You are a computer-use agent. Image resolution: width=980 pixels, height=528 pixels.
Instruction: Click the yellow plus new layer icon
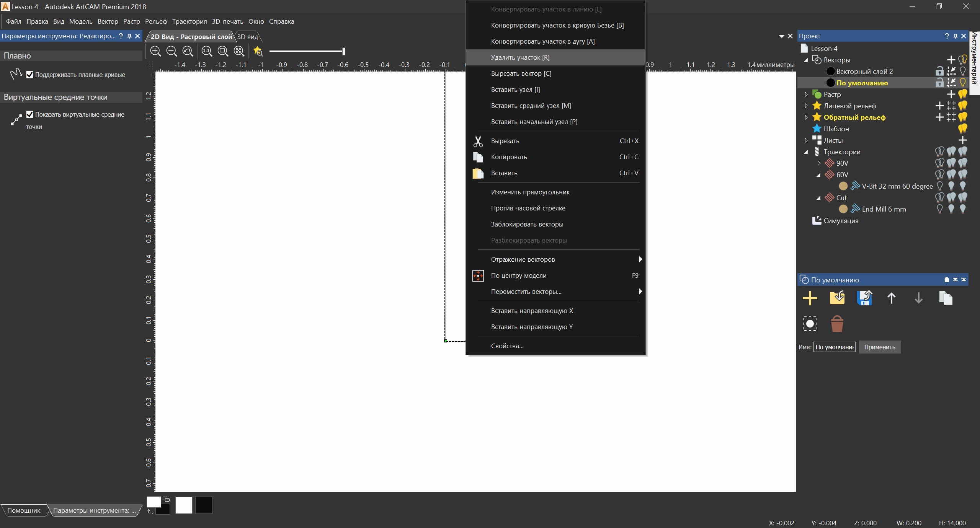point(810,298)
